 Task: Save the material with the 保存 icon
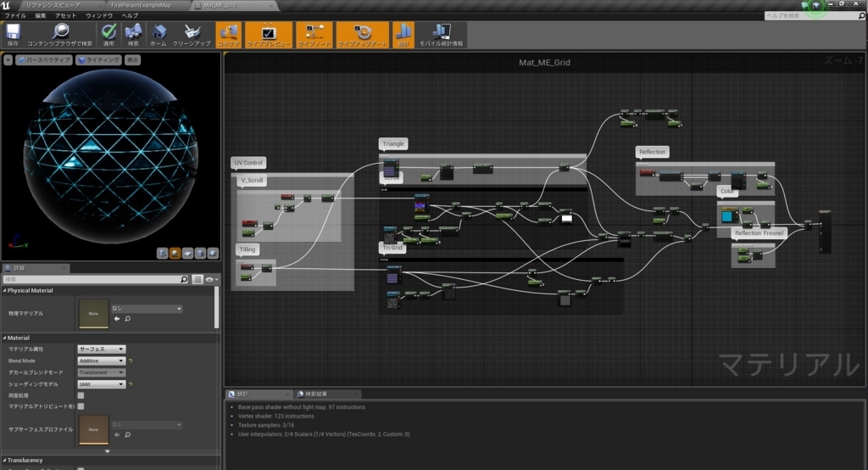14,35
